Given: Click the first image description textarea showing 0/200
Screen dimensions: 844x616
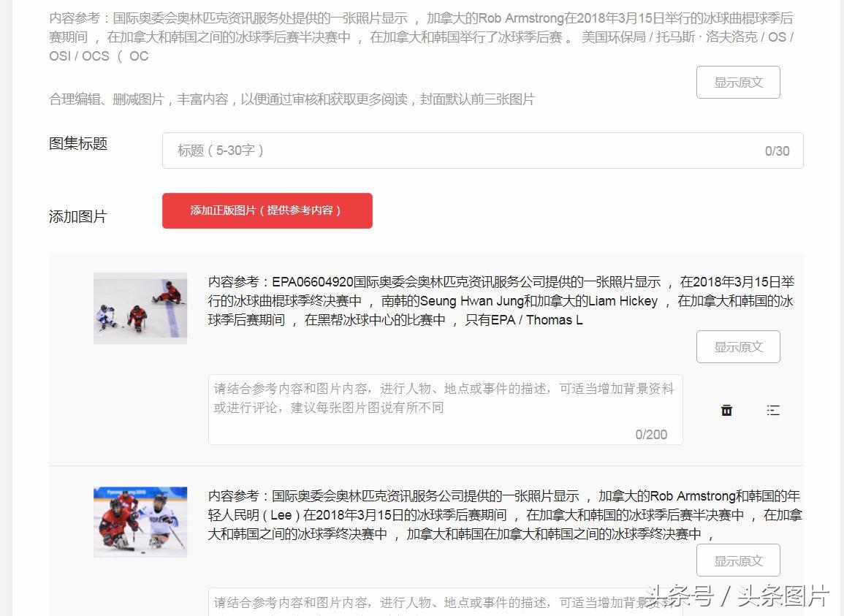Looking at the screenshot, I should [446, 410].
